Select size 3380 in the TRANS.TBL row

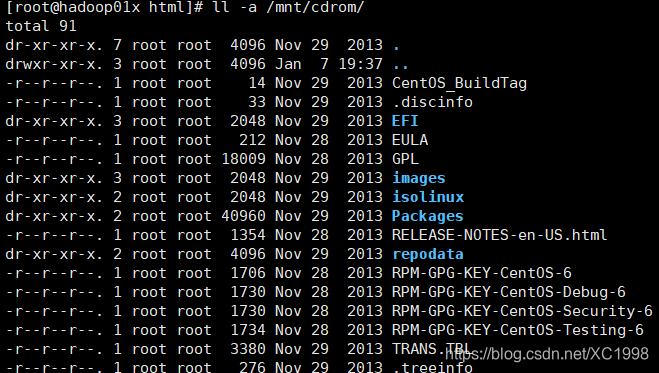[x=248, y=349]
